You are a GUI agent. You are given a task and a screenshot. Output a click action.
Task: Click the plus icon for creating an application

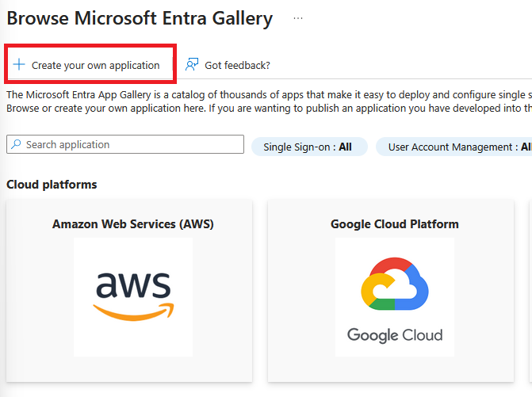(x=19, y=65)
